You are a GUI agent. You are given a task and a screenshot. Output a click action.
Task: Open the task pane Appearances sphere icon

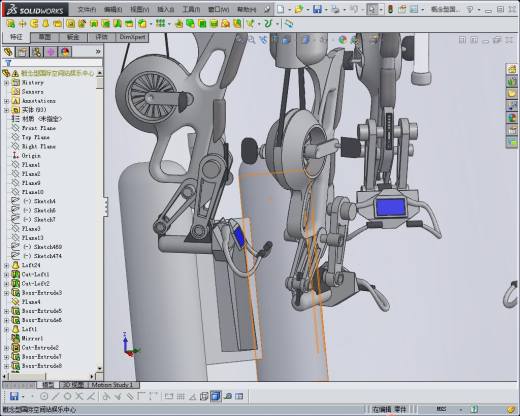(x=512, y=118)
